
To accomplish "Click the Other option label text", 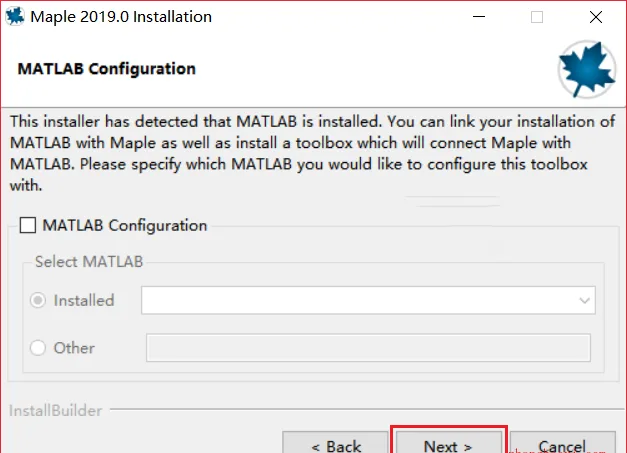I will pyautogui.click(x=74, y=348).
